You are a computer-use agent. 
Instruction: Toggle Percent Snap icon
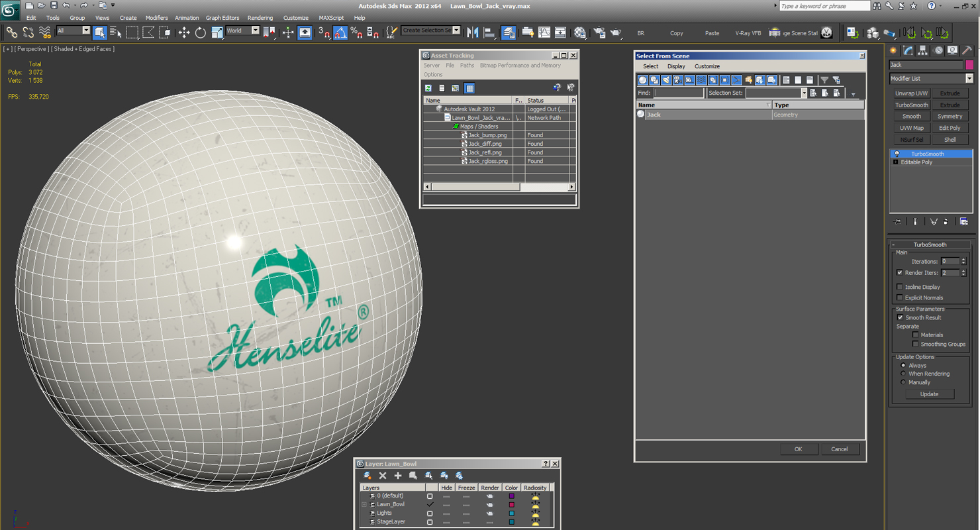356,32
